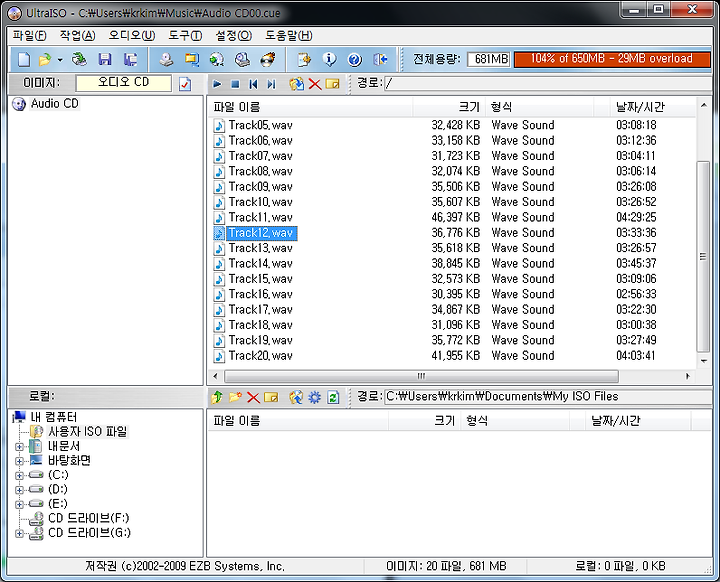The image size is (720, 582).
Task: Click the blue Help question mark icon
Action: click(354, 59)
